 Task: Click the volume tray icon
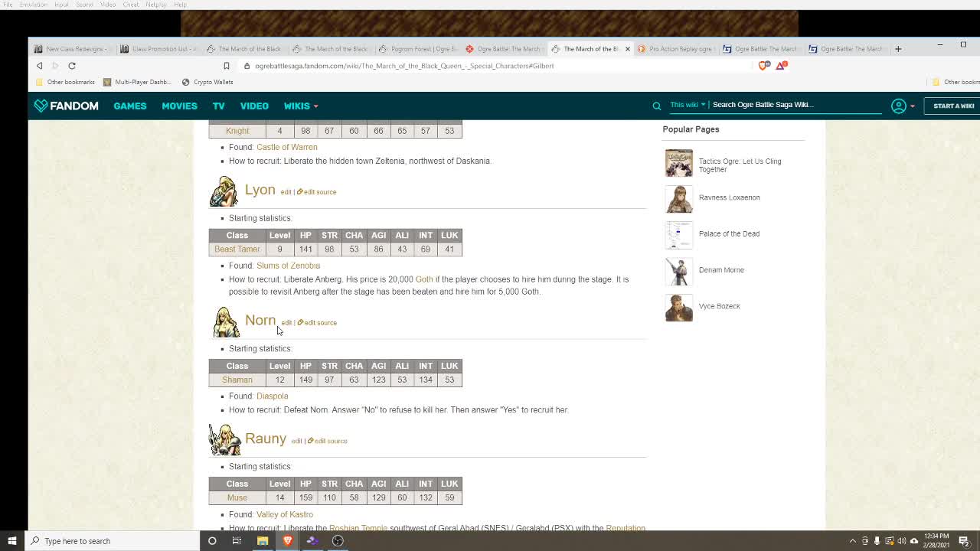point(902,541)
